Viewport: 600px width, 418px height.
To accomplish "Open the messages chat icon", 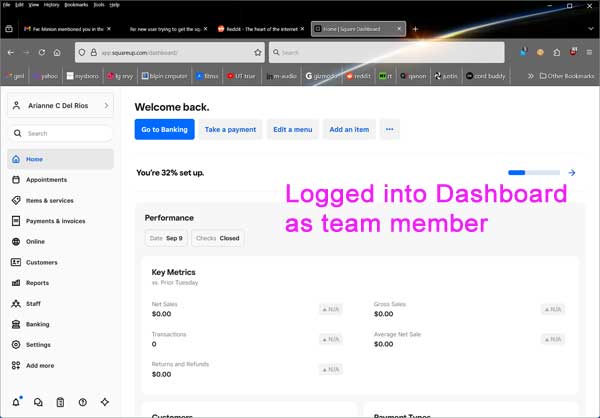I will (x=38, y=402).
